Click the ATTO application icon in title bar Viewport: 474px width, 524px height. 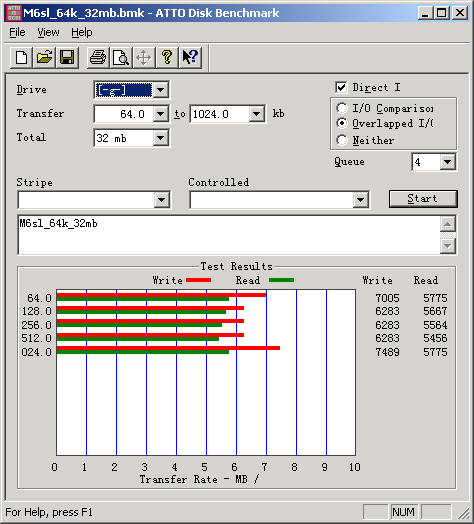point(13,13)
